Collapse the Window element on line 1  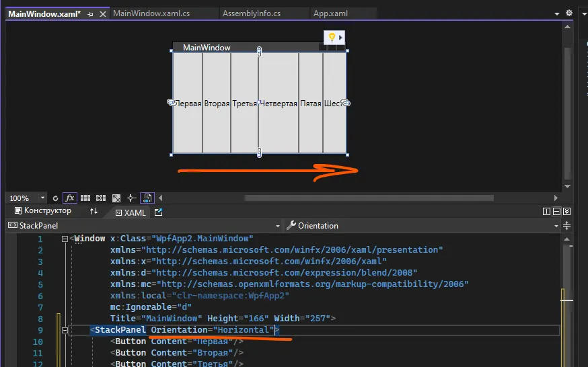coord(65,239)
